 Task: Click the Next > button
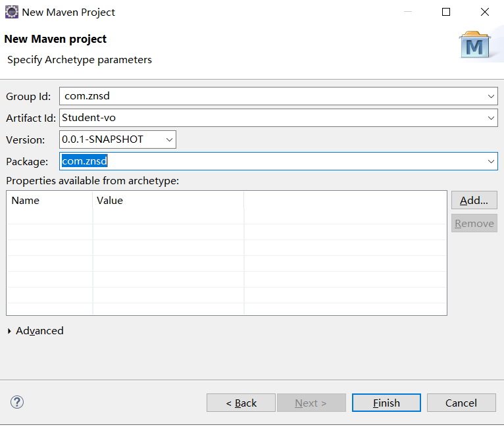point(311,403)
